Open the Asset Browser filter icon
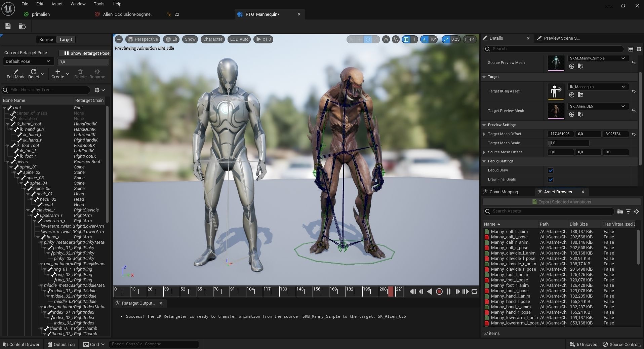 pos(628,211)
